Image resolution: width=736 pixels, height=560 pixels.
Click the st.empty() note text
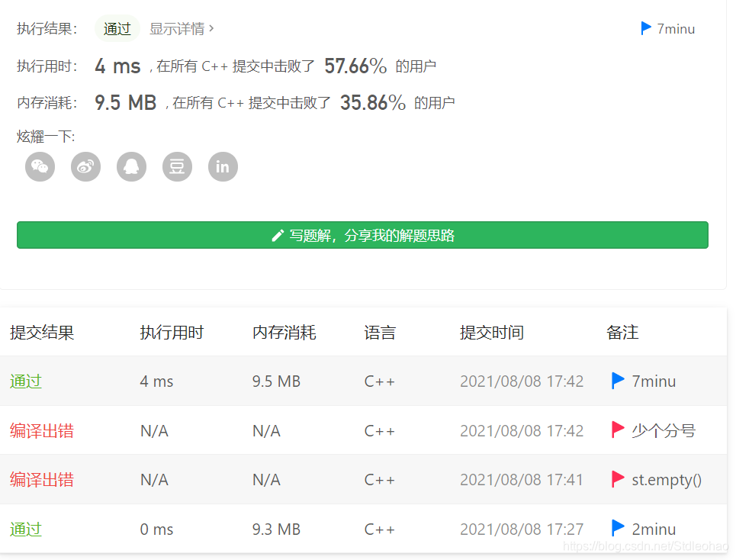pos(667,480)
